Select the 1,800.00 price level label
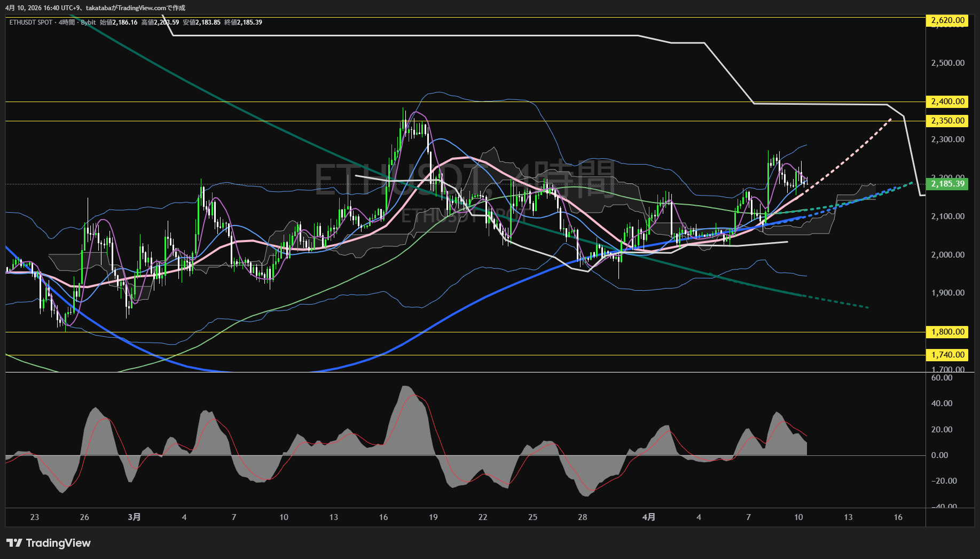The image size is (980, 559). 947,332
